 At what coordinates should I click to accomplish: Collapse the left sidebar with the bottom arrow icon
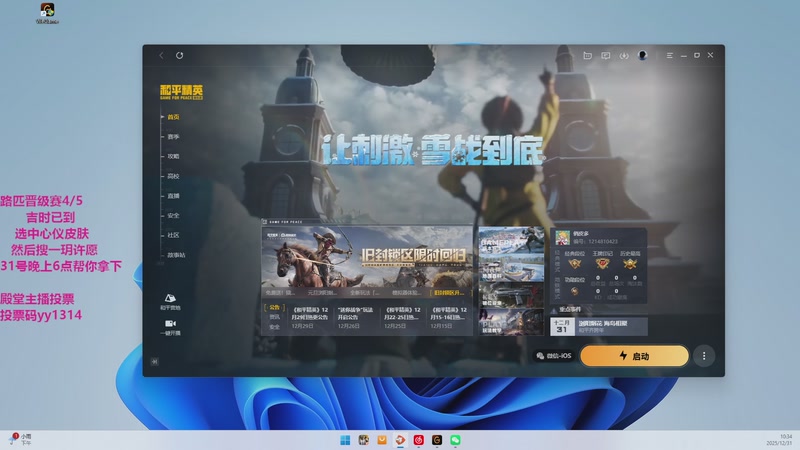(155, 361)
